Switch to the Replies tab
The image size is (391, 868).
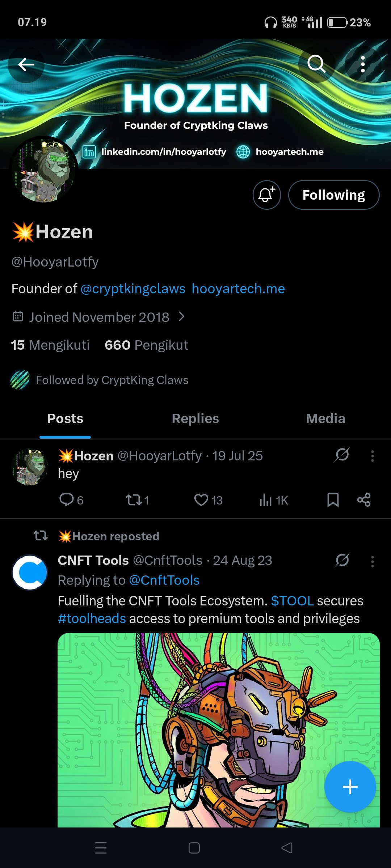click(x=195, y=418)
